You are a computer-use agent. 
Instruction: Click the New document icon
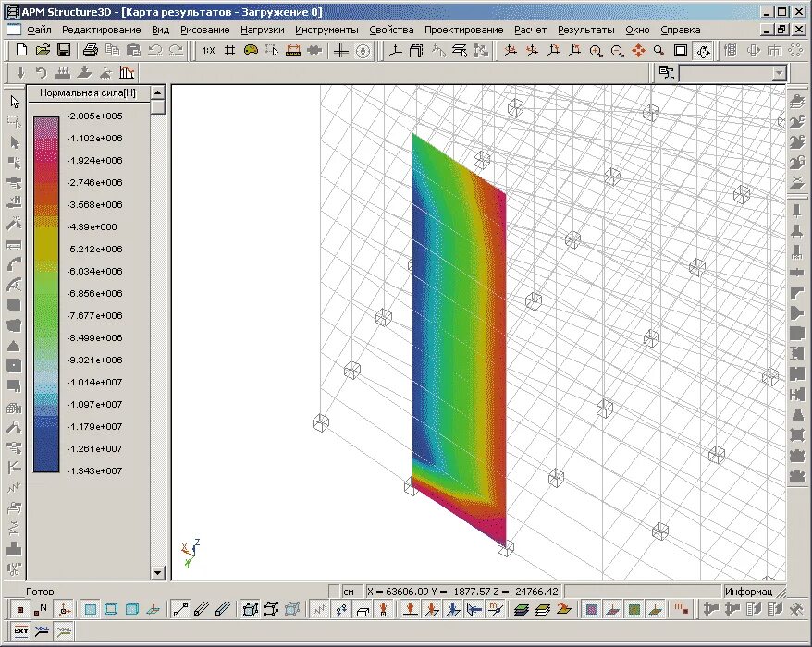coord(22,50)
